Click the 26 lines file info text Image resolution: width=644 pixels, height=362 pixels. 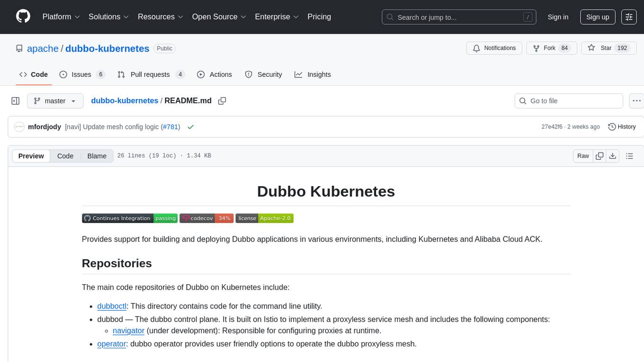(164, 156)
